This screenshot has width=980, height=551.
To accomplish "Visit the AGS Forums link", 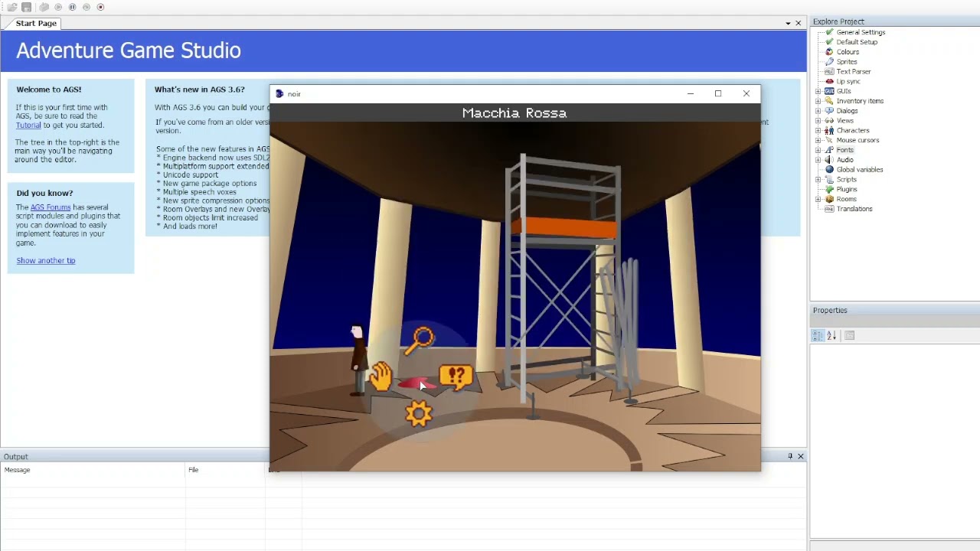I will [x=51, y=207].
